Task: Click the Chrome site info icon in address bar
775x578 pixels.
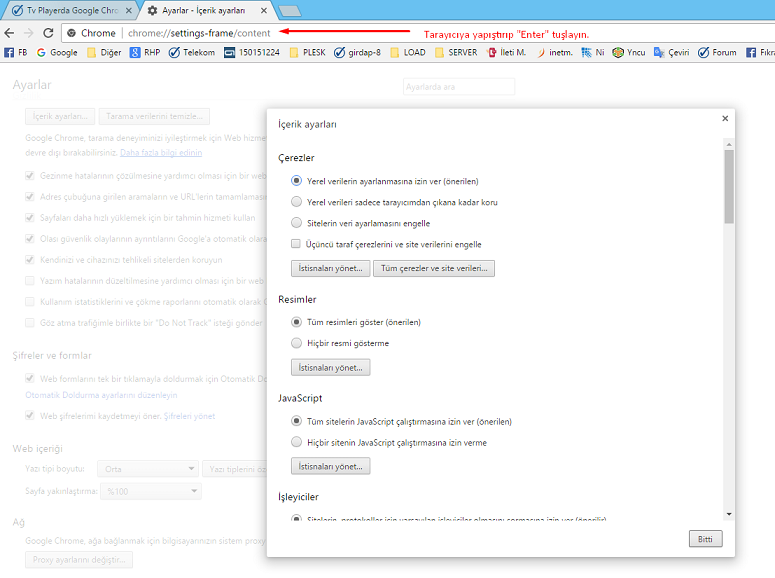Action: (71, 33)
